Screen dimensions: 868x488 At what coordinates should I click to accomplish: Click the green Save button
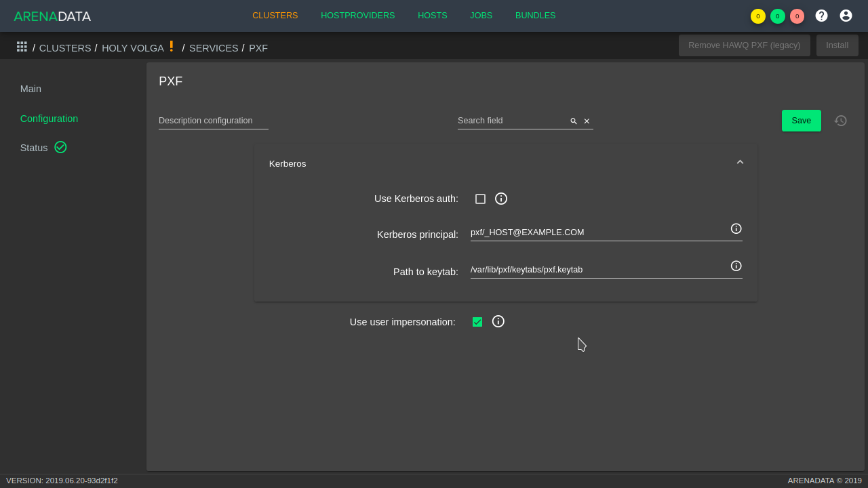tap(802, 121)
